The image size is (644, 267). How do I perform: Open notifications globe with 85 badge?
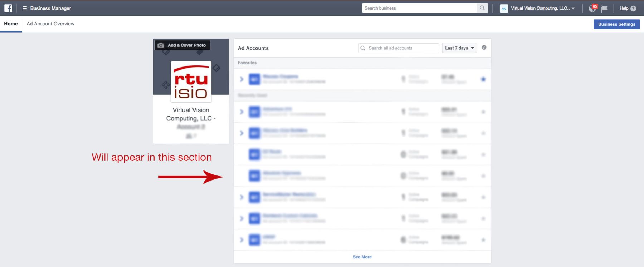pyautogui.click(x=592, y=8)
